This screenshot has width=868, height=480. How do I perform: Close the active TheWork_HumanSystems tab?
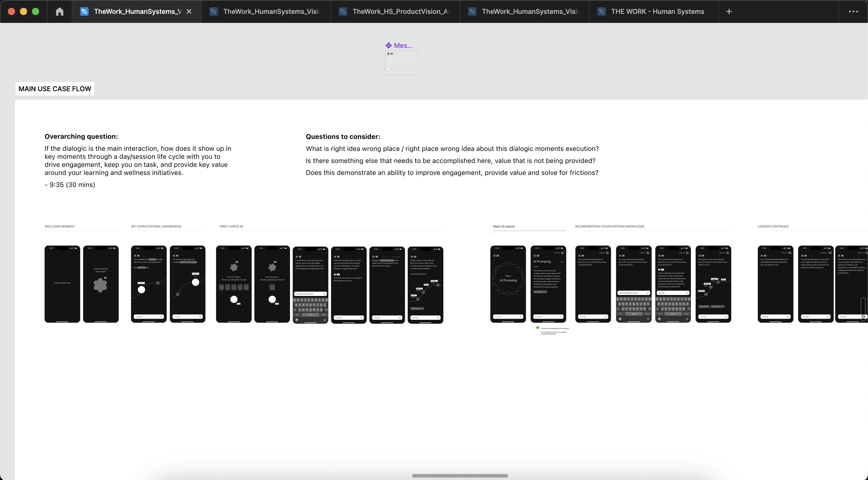click(189, 11)
